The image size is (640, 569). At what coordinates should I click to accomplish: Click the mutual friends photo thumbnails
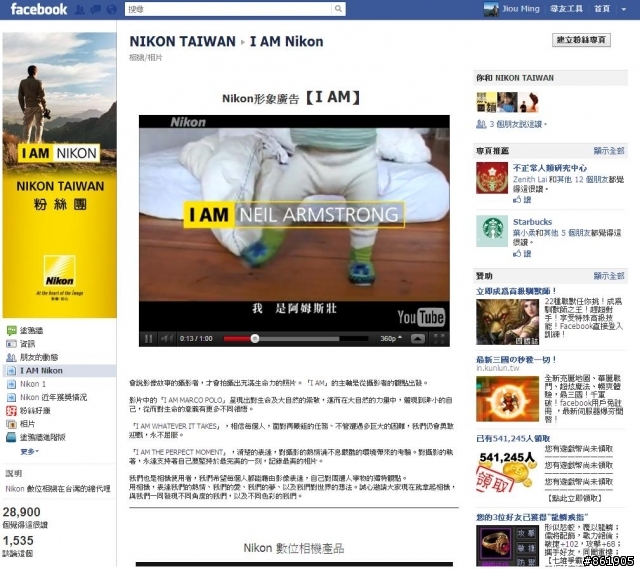(x=507, y=102)
